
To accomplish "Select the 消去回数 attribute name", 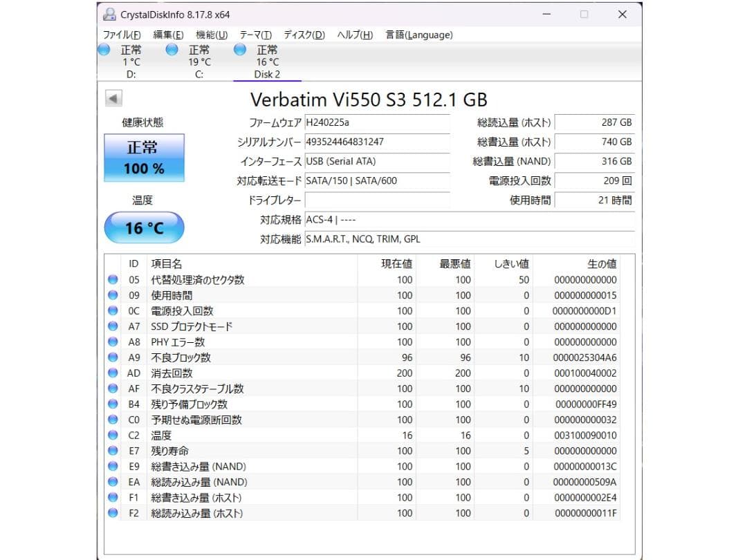I will click(x=172, y=373).
